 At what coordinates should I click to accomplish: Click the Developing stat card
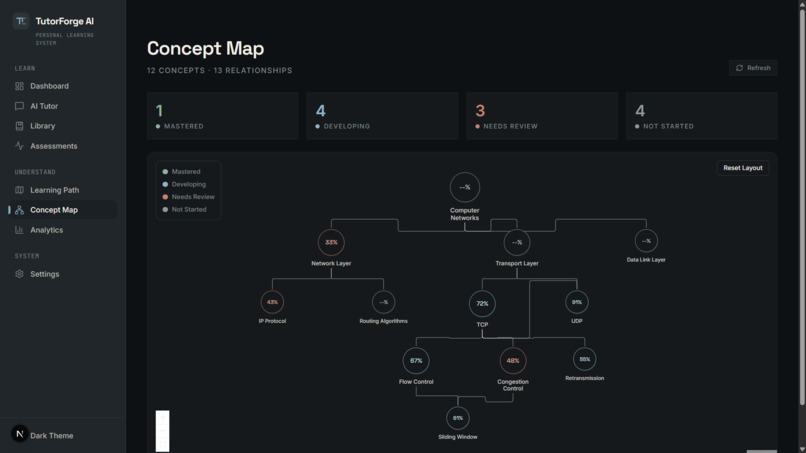382,116
